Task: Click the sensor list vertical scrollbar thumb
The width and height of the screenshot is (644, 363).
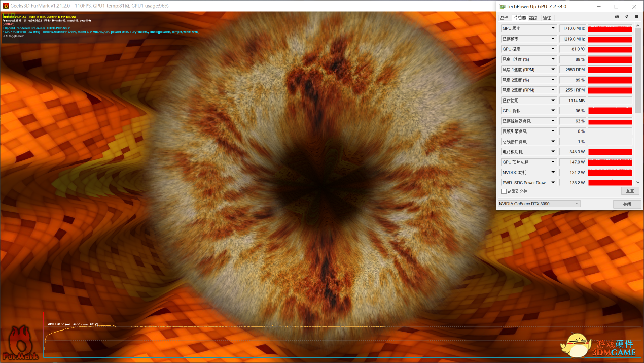Action: coord(638,71)
